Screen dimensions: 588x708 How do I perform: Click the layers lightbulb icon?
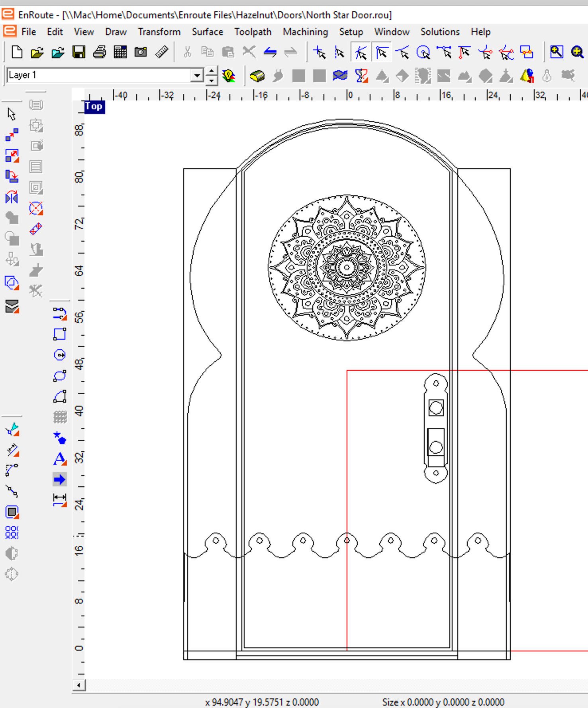(x=229, y=75)
